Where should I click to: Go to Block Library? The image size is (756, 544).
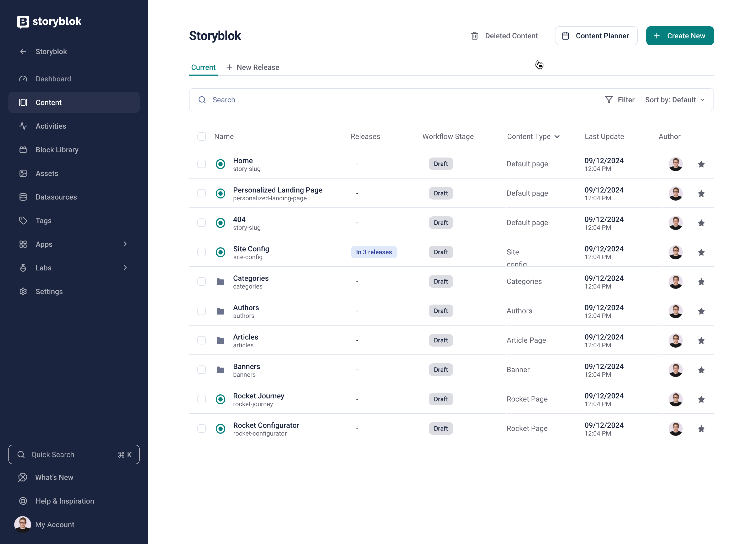pyautogui.click(x=57, y=150)
